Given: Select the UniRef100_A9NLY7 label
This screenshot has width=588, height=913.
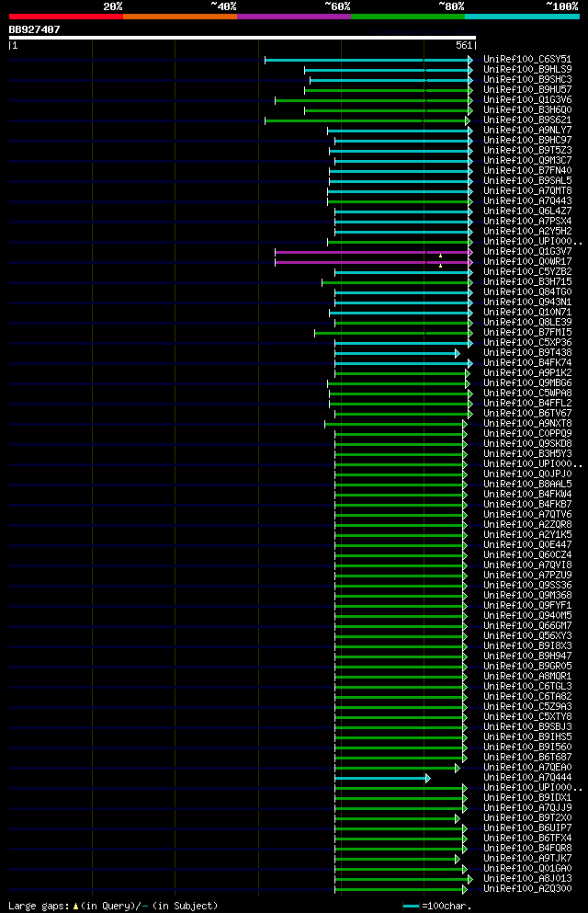Looking at the screenshot, I should click(527, 130).
